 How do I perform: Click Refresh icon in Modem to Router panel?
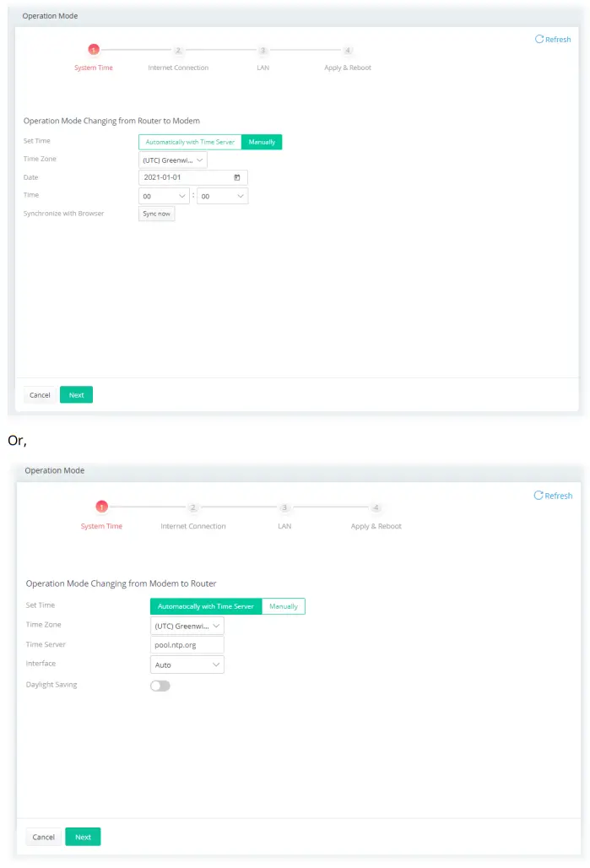pos(538,496)
